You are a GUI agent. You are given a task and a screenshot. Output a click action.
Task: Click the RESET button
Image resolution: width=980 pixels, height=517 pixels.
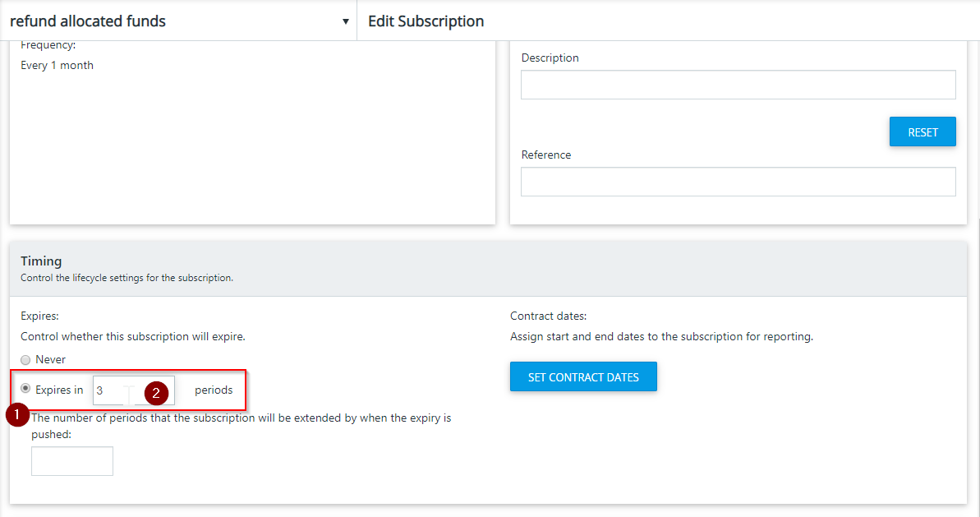click(x=922, y=132)
